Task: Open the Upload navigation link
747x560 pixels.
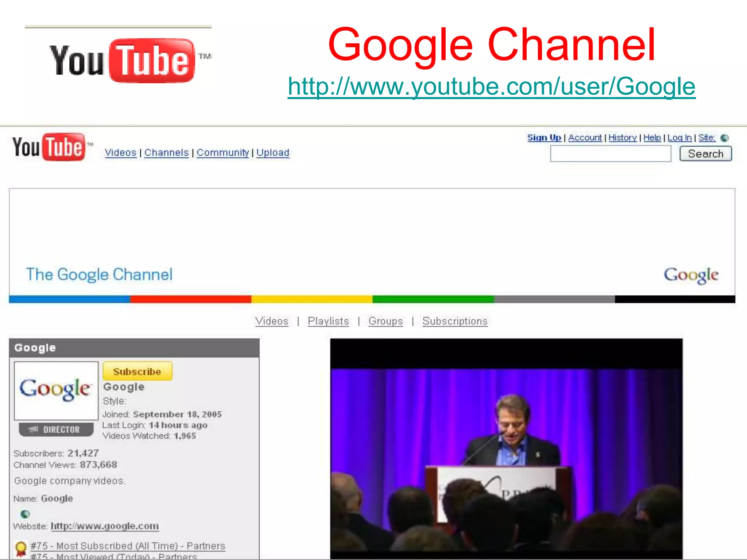Action: coord(273,153)
